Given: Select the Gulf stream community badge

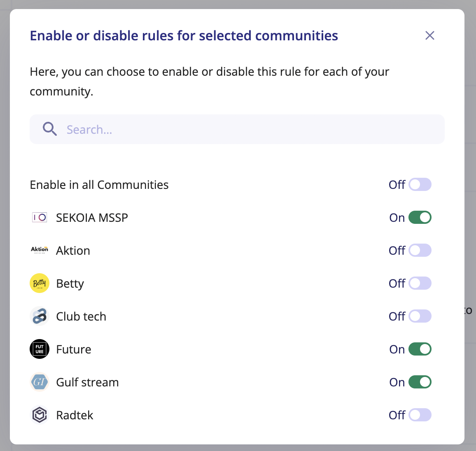Looking at the screenshot, I should point(39,382).
